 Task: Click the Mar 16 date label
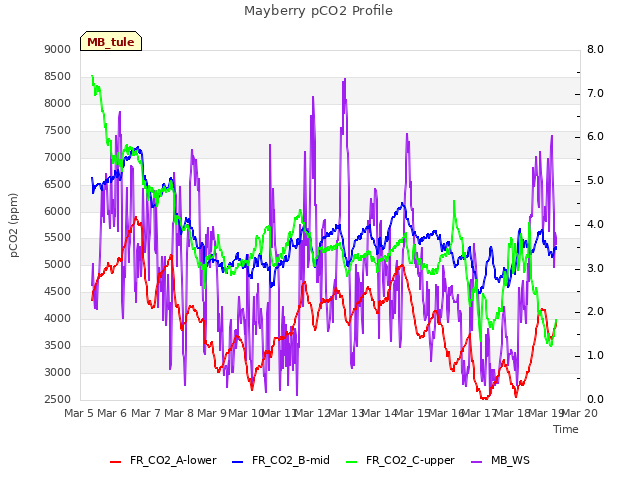tap(446, 413)
